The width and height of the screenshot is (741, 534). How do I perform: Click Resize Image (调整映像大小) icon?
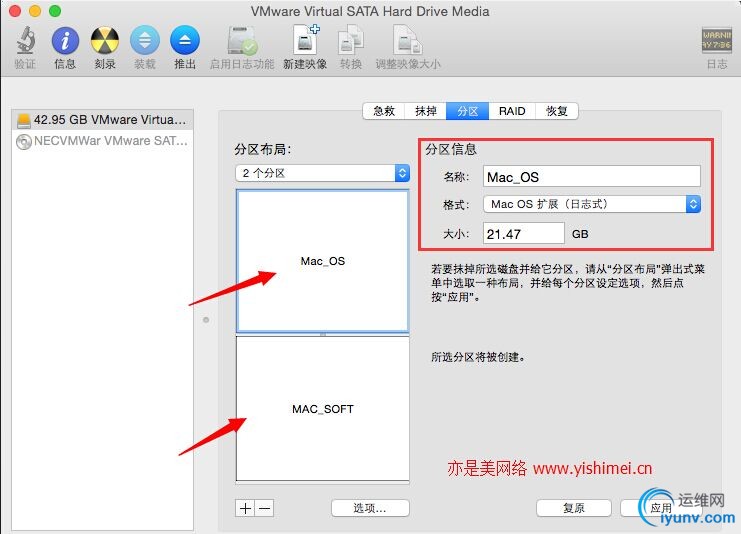click(x=407, y=41)
